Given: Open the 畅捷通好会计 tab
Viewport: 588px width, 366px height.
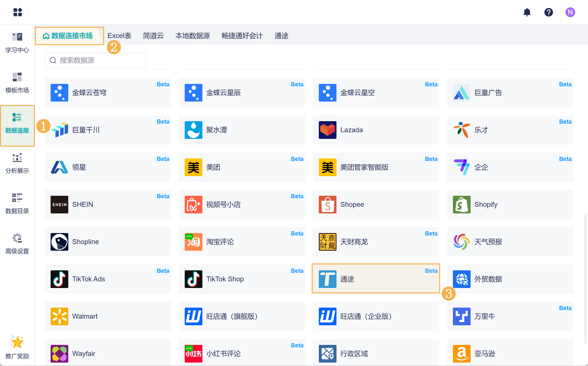Looking at the screenshot, I should 242,36.
